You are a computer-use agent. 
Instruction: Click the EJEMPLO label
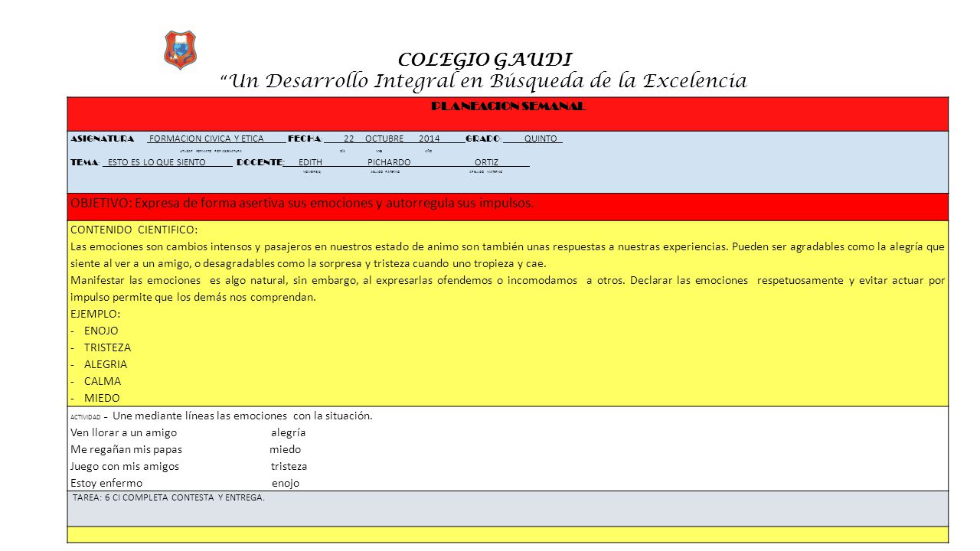click(96, 314)
